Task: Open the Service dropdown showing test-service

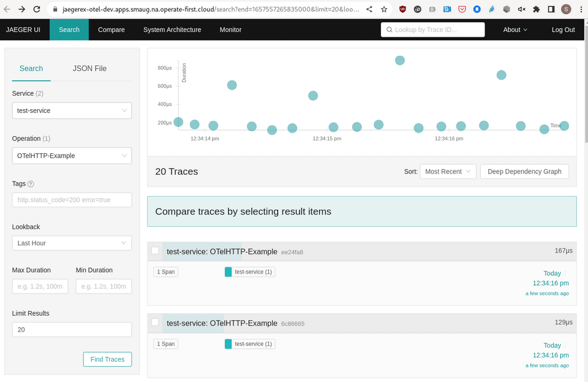Action: (72, 110)
